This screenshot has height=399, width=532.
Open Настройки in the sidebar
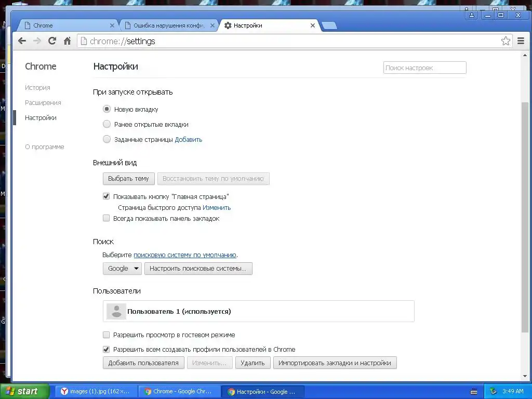pyautogui.click(x=41, y=118)
